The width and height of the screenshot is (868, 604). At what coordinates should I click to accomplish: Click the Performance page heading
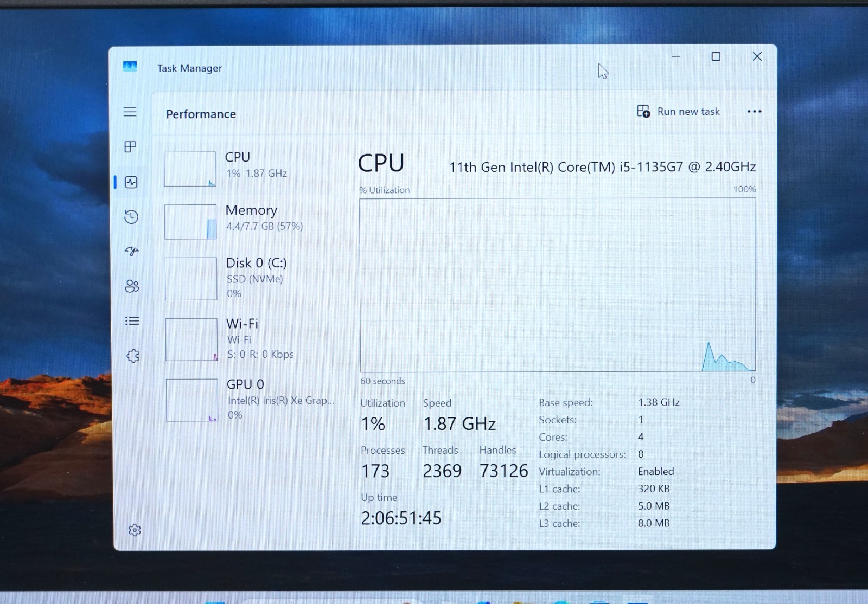point(201,114)
